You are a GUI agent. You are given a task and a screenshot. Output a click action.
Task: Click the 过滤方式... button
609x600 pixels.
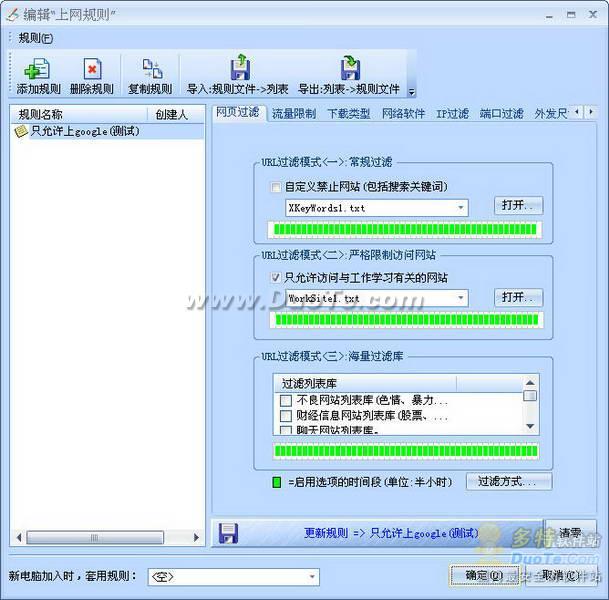(x=514, y=482)
